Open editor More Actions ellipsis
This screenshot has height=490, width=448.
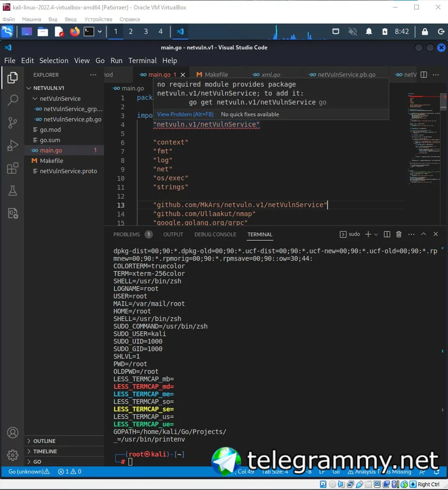click(436, 75)
